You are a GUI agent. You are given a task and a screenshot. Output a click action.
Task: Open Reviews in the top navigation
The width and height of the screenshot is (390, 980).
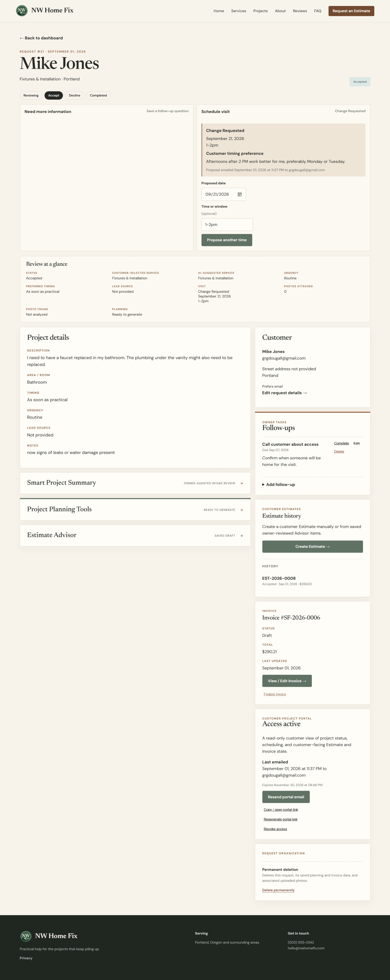point(300,11)
